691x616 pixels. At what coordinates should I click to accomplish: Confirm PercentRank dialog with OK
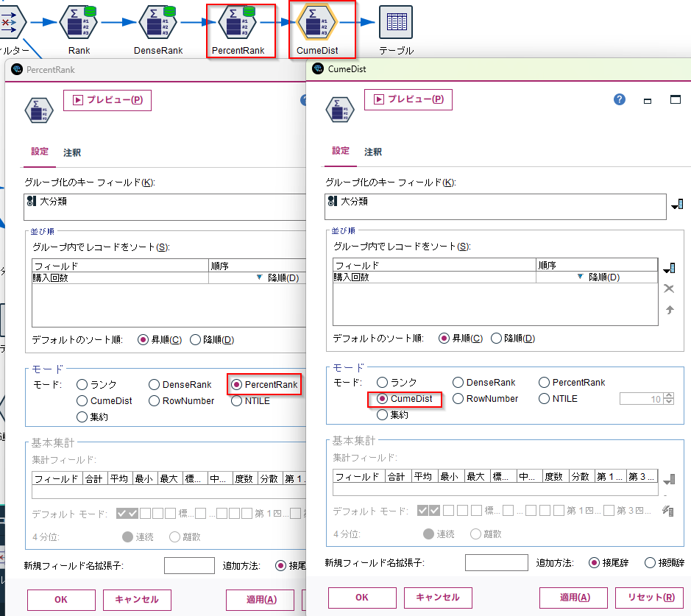pos(61,600)
